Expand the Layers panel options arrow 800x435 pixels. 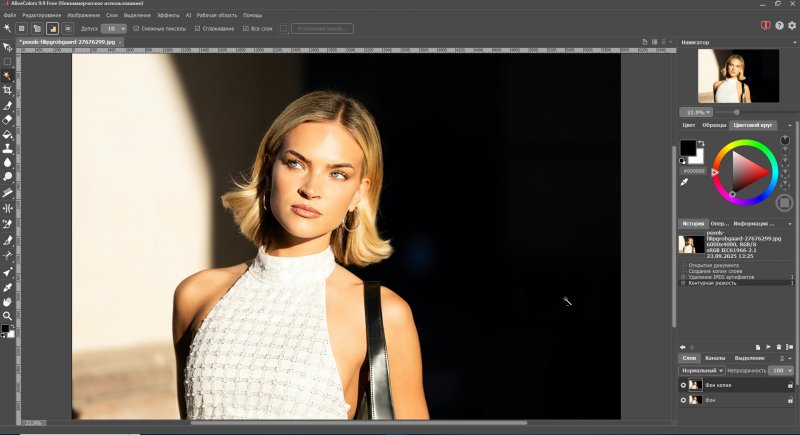pyautogui.click(x=790, y=359)
